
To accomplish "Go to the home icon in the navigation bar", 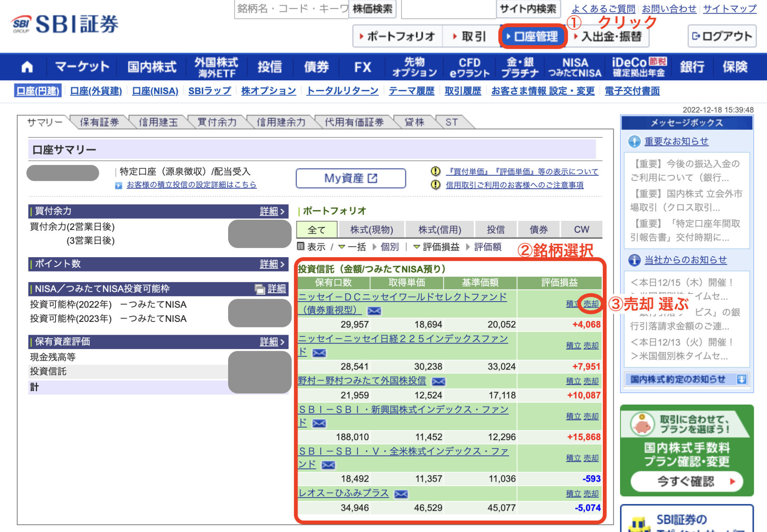I will (27, 67).
